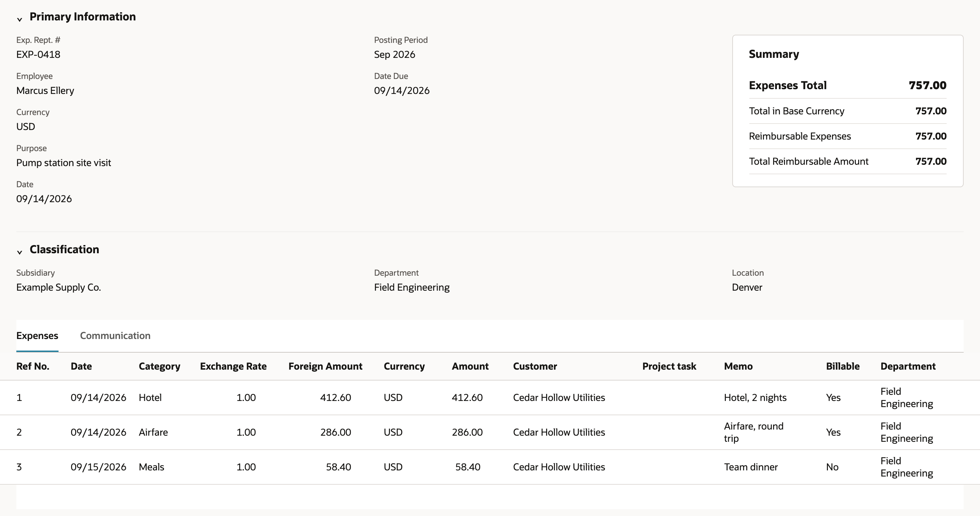This screenshot has height=516, width=980.
Task: Click Cedar Hollow Utilities in the Hotel row
Action: click(559, 398)
